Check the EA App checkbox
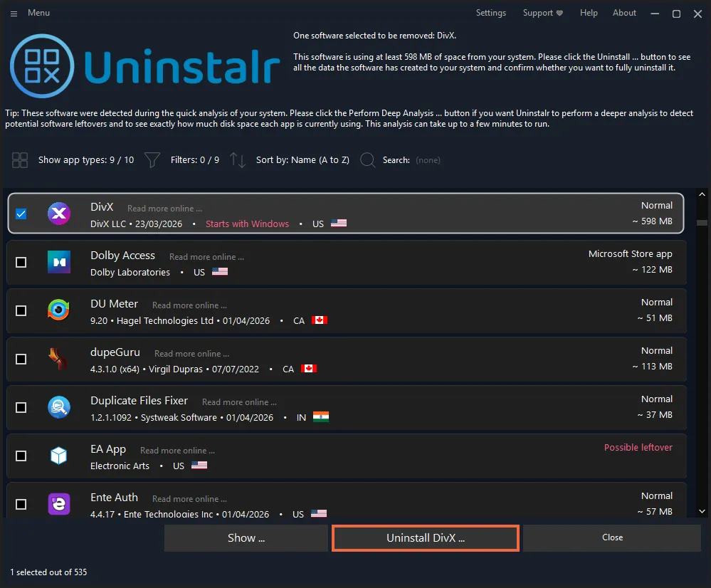This screenshot has height=588, width=711. pos(21,456)
